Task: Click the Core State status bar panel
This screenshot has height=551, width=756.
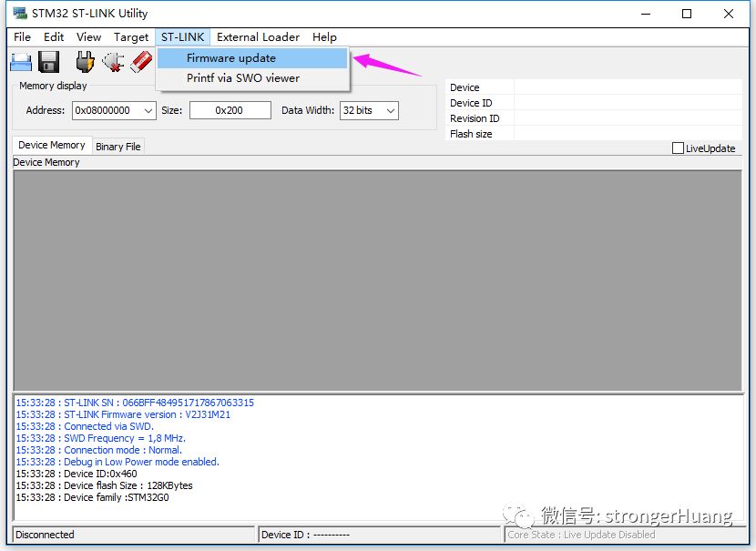Action: click(625, 535)
